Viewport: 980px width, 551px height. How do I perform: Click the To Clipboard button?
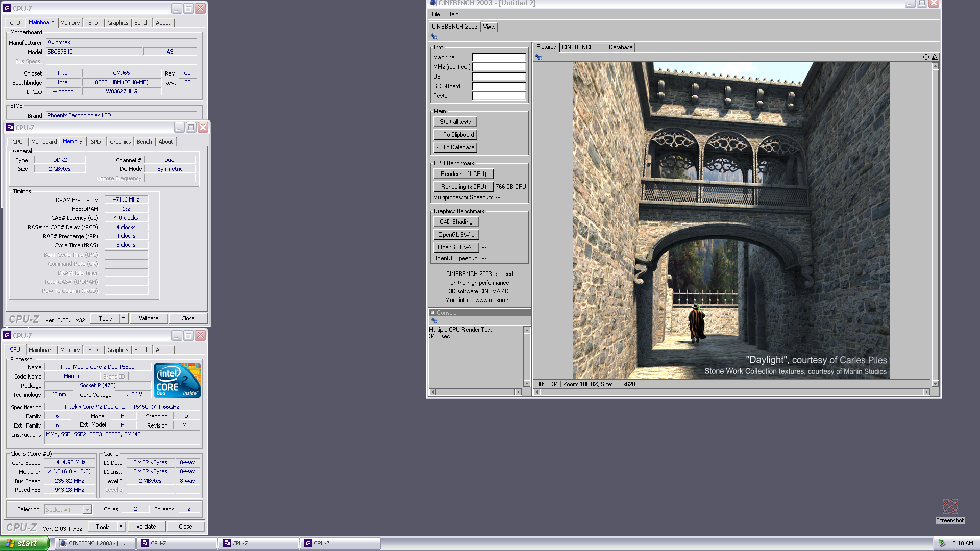pyautogui.click(x=455, y=135)
